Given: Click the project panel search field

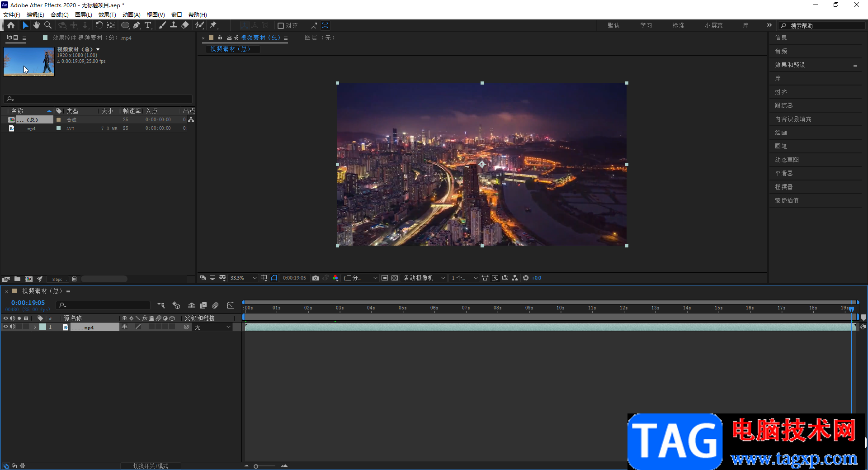Looking at the screenshot, I should pos(98,99).
